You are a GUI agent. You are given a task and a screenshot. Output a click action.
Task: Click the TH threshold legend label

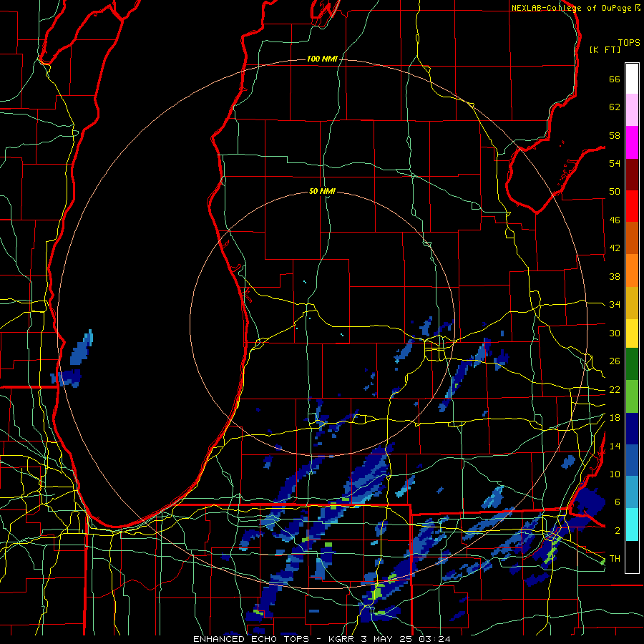pos(615,559)
